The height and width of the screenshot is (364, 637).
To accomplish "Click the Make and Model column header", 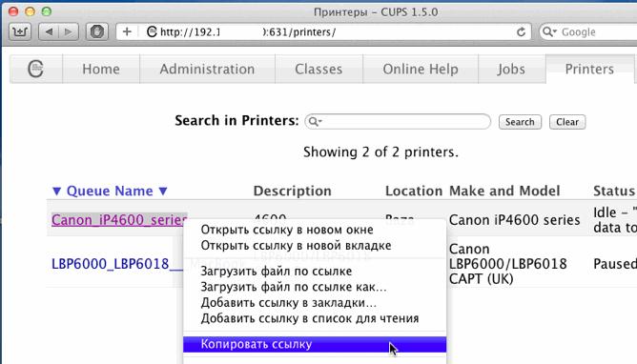I will pos(504,192).
